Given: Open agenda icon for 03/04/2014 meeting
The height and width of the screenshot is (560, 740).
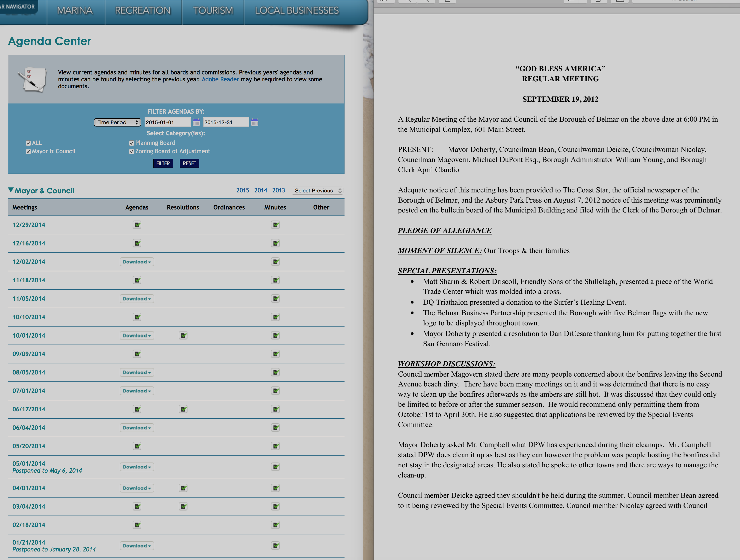Looking at the screenshot, I should [137, 506].
